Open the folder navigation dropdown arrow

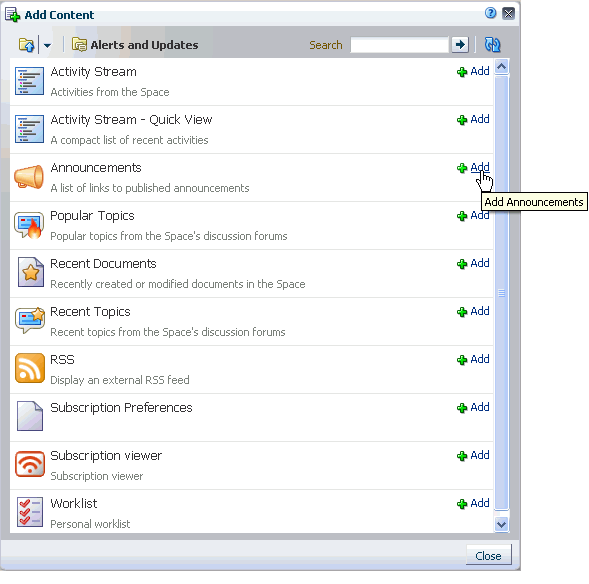(x=47, y=45)
